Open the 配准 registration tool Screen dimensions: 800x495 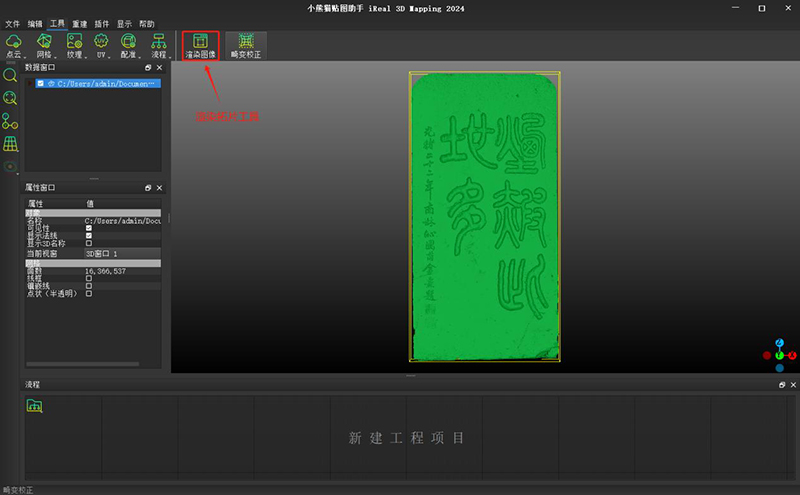tap(129, 45)
